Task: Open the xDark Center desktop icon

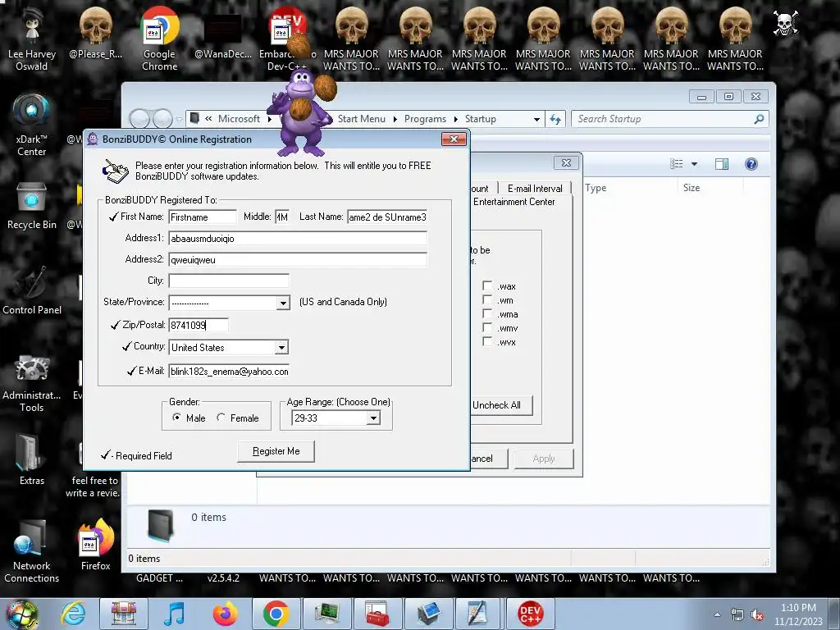Action: click(x=32, y=125)
